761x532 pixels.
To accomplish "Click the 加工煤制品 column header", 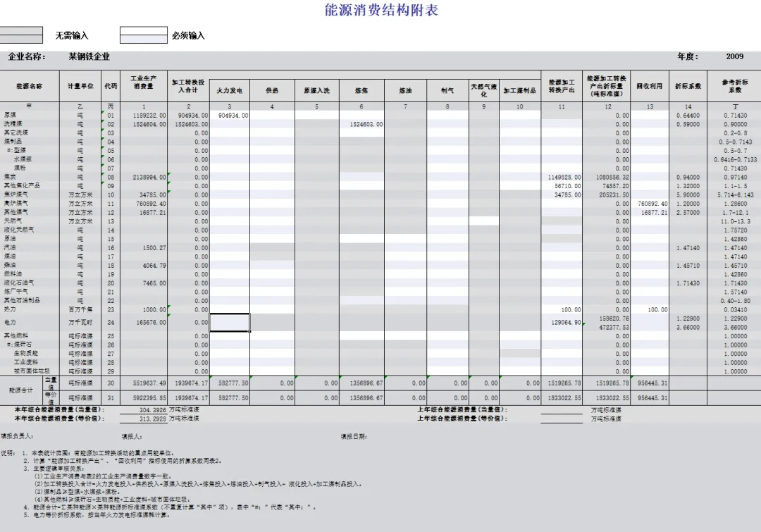I will click(520, 90).
